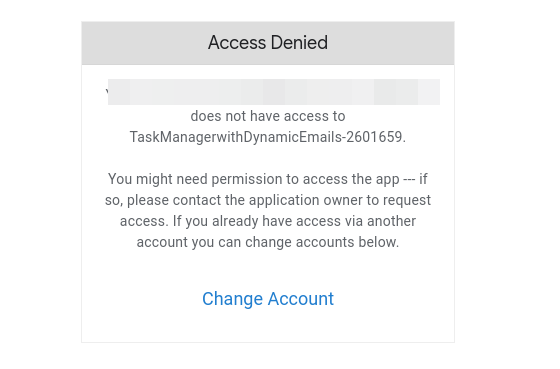Image resolution: width=560 pixels, height=369 pixels.
Task: Click the 'request' word at line end
Action: (x=407, y=200)
